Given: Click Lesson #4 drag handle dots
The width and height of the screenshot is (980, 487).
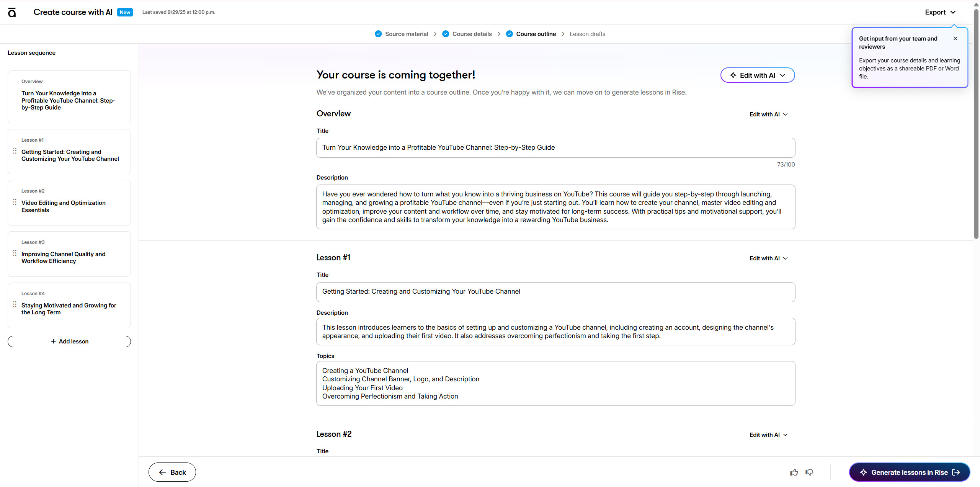Looking at the screenshot, I should [15, 304].
